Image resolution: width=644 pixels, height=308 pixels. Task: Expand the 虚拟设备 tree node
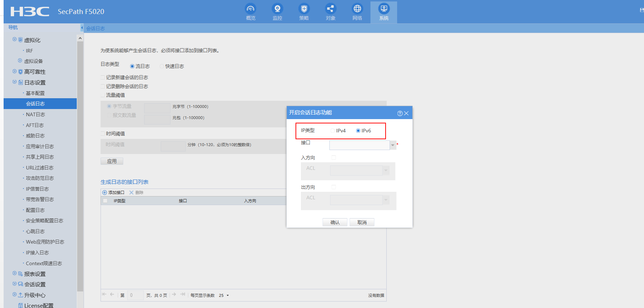[20, 60]
